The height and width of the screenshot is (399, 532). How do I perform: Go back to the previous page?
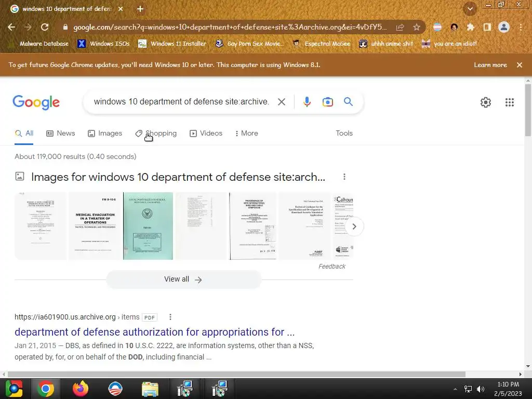[x=11, y=27]
